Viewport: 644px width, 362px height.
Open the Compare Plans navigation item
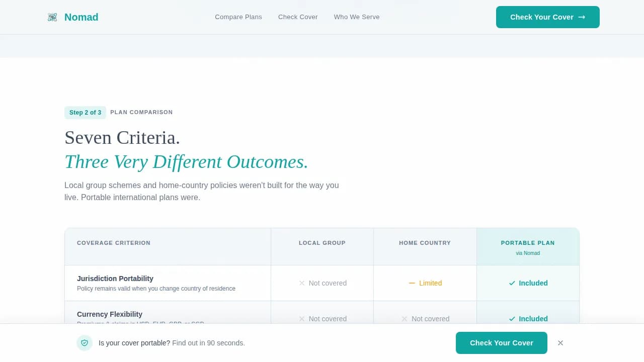coord(238,17)
